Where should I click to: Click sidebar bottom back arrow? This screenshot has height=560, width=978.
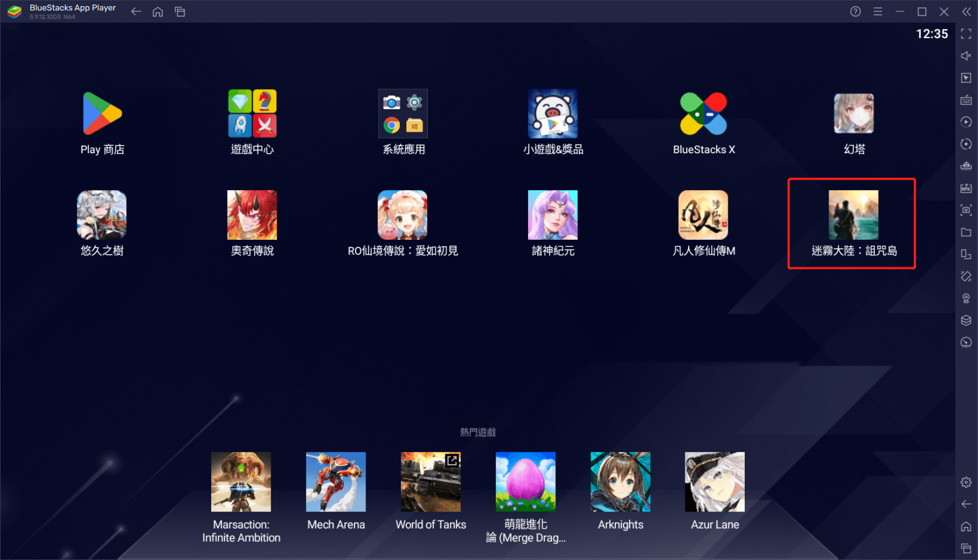(x=966, y=504)
